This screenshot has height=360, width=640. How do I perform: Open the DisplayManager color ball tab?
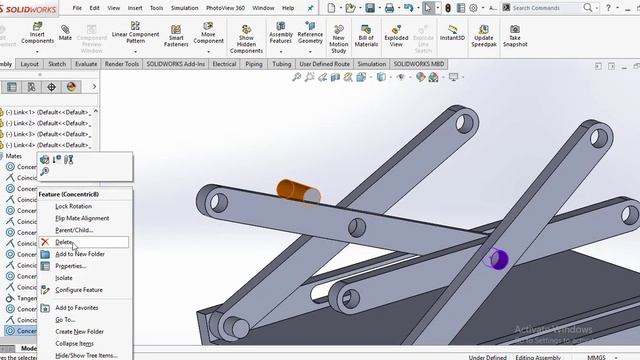71,87
